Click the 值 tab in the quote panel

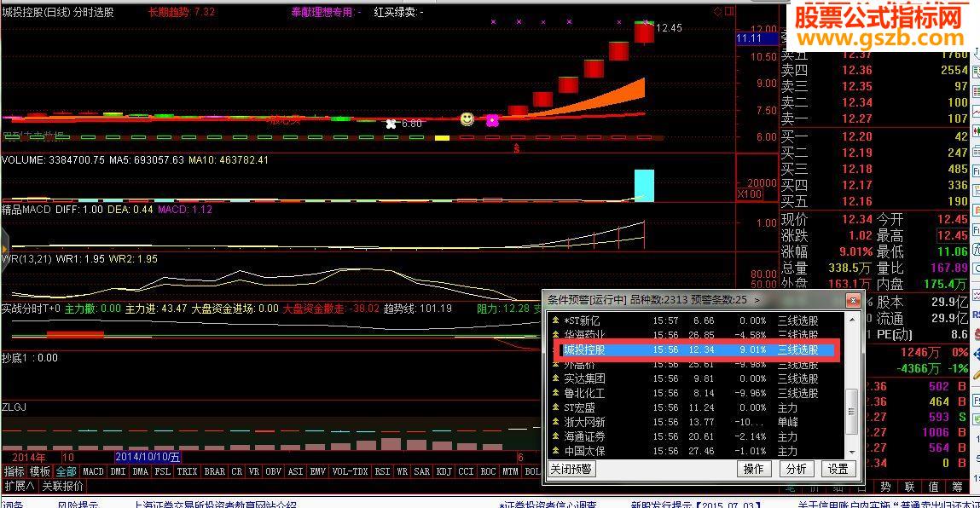(x=934, y=486)
